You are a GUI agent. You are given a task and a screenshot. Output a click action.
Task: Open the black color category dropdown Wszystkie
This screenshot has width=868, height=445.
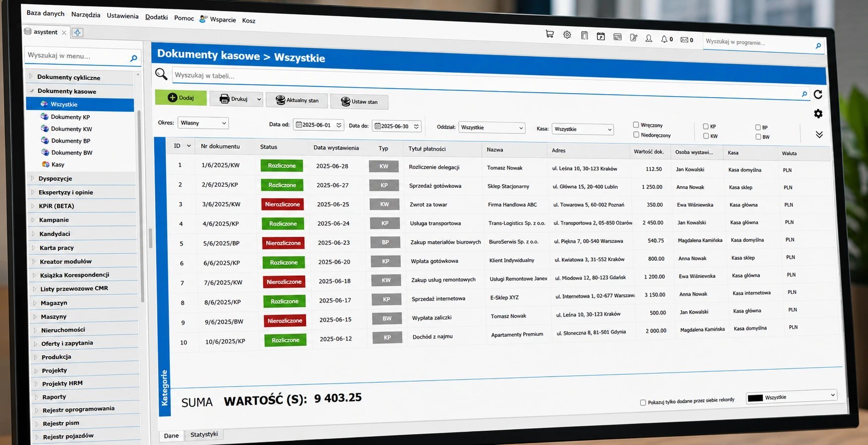791,397
